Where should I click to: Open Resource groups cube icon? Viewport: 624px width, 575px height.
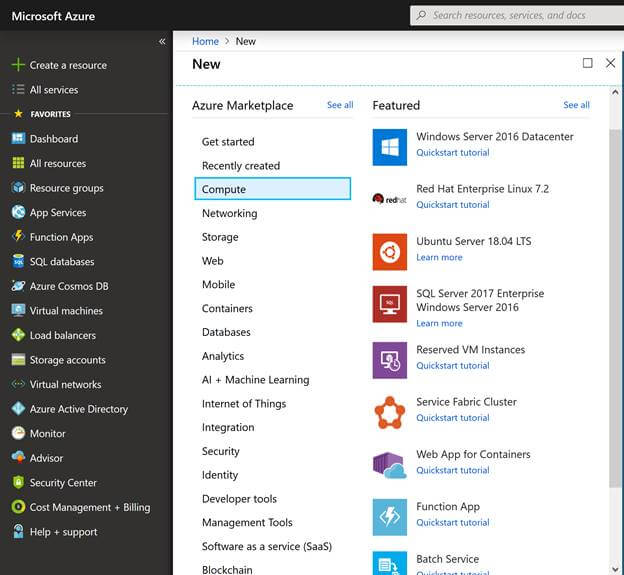pos(18,187)
